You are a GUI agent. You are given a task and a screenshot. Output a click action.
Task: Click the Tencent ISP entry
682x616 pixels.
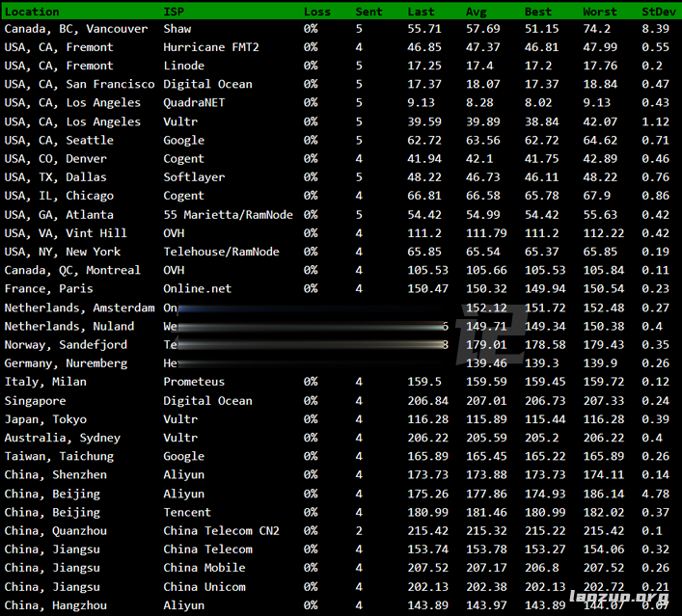187,513
